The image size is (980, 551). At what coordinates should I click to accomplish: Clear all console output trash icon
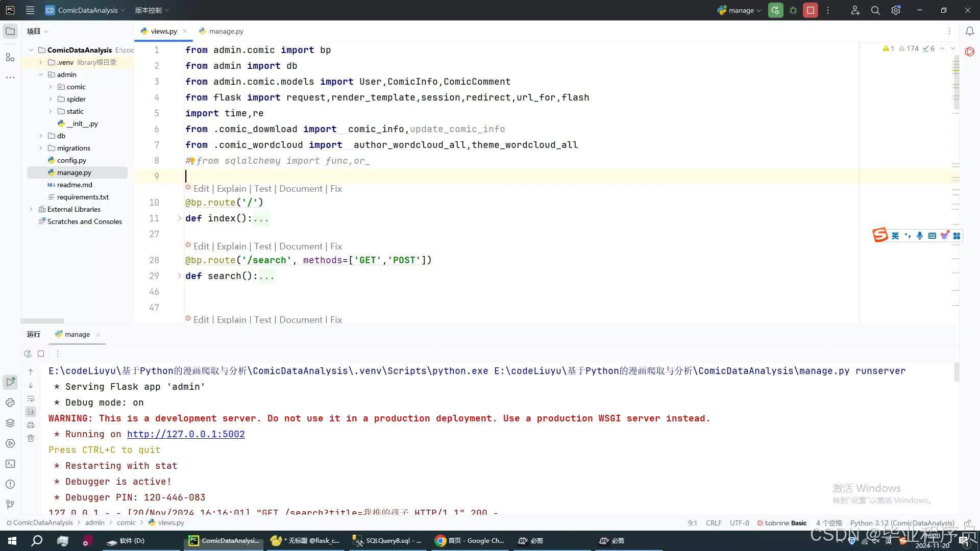[x=31, y=438]
